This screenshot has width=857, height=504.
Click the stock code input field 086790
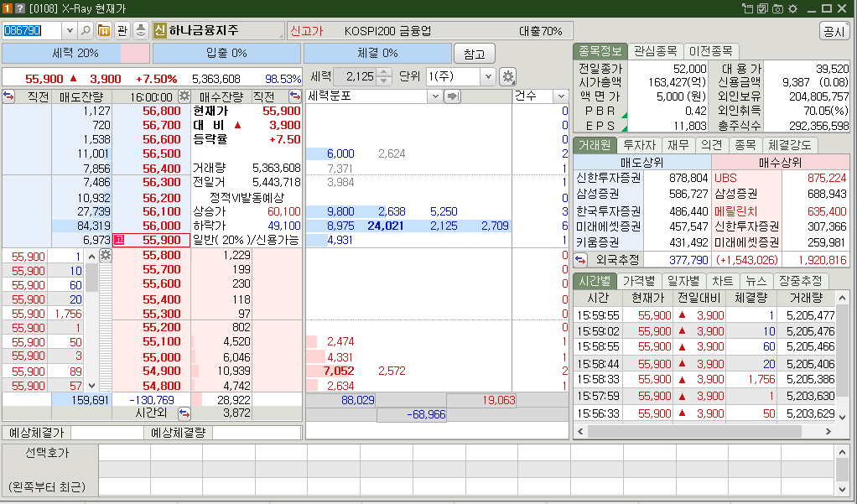click(32, 31)
